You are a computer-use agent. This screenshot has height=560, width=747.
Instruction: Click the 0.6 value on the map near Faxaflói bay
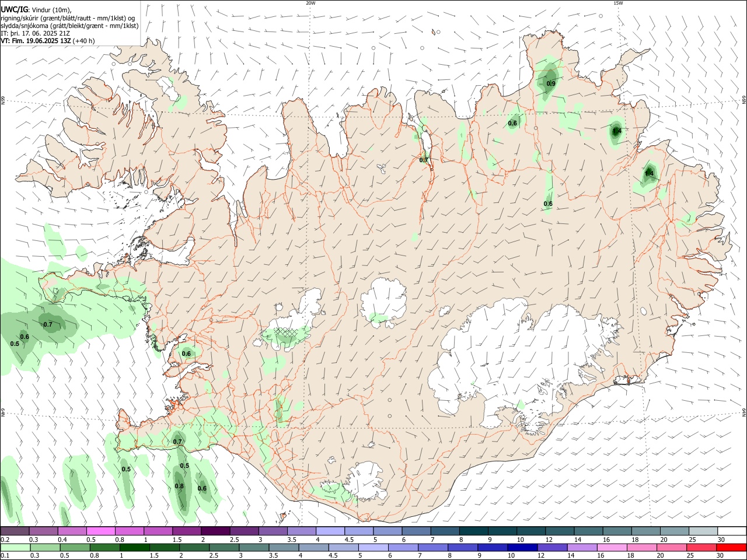coord(186,353)
